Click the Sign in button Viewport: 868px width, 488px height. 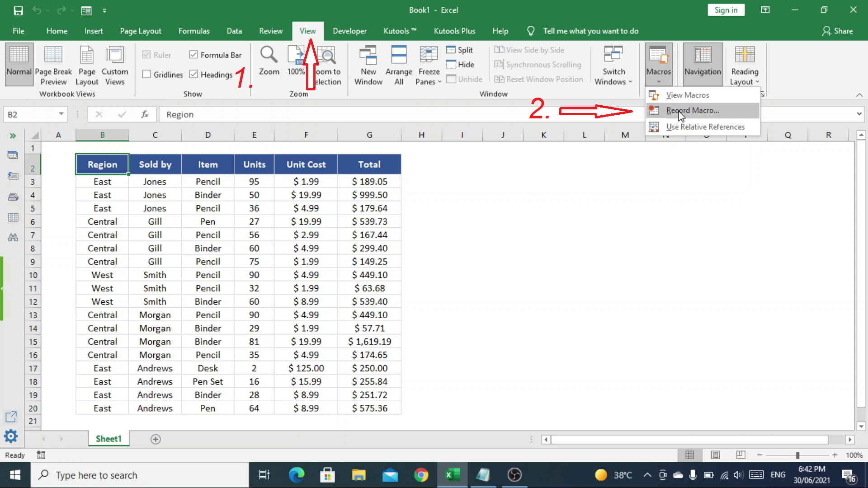pos(726,9)
